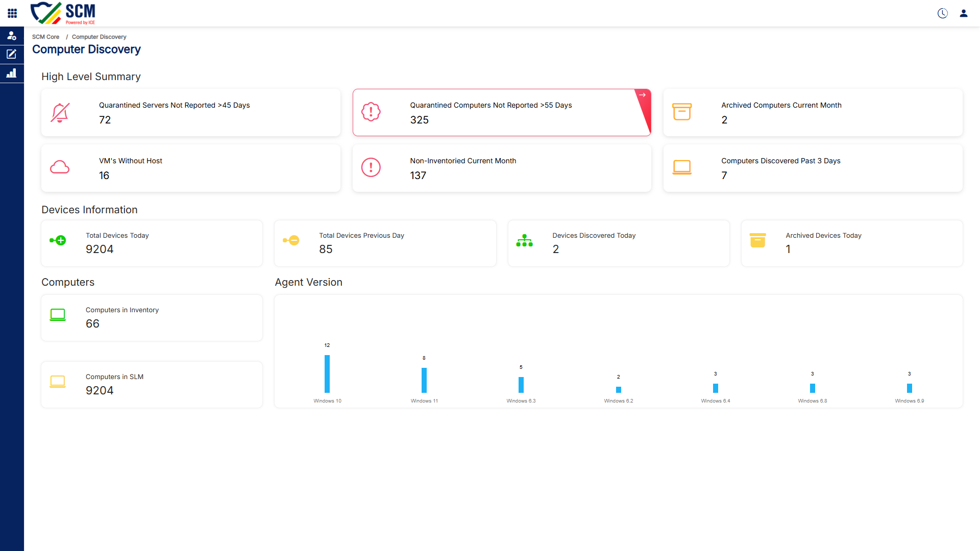Select the Windows 10 bar in chart
Image resolution: width=980 pixels, height=551 pixels.
[x=327, y=374]
